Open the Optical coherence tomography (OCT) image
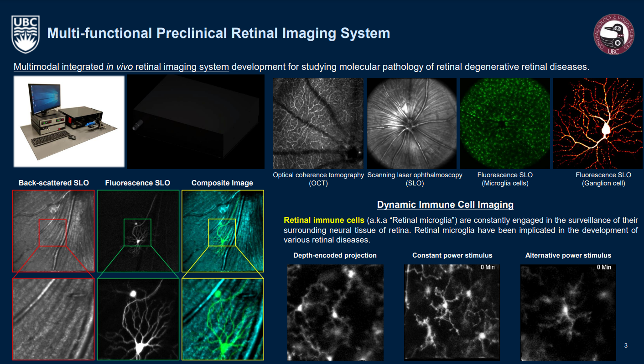This screenshot has width=644, height=364. (318, 123)
